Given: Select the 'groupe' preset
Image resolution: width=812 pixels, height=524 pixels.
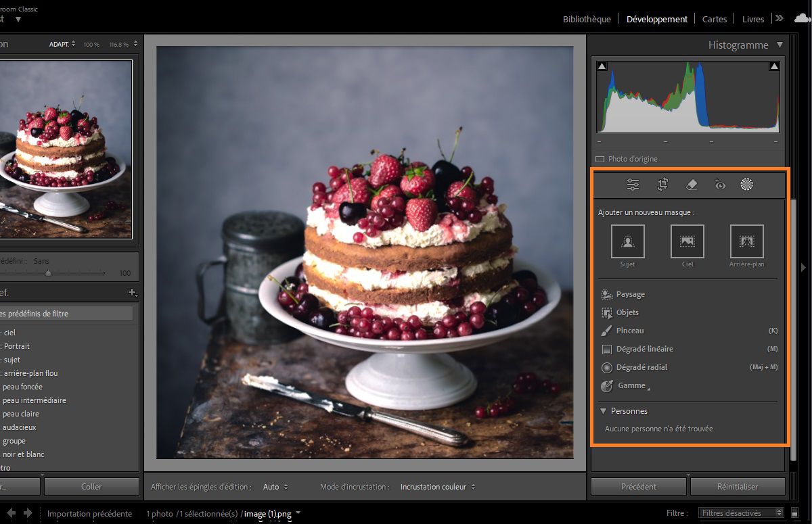Looking at the screenshot, I should tap(14, 441).
